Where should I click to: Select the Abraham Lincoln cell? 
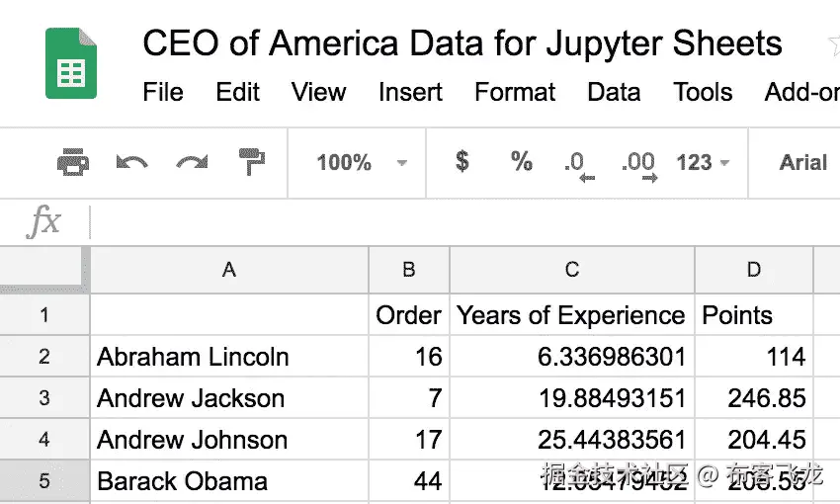228,357
